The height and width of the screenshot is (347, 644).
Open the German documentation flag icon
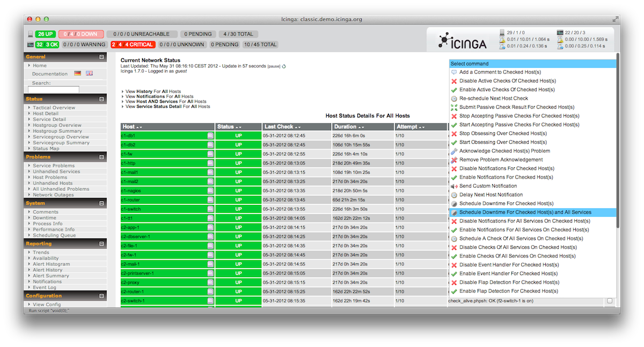pyautogui.click(x=78, y=73)
